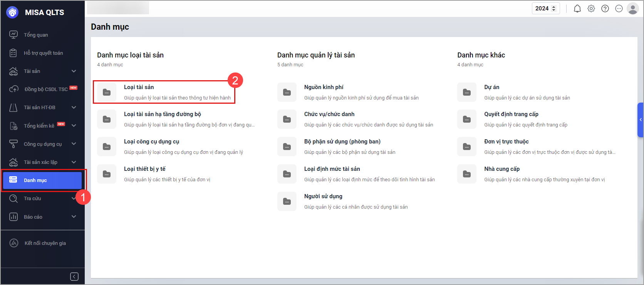The width and height of the screenshot is (644, 285).
Task: Collapse the left sidebar with the arrow icon
Action: click(x=74, y=277)
